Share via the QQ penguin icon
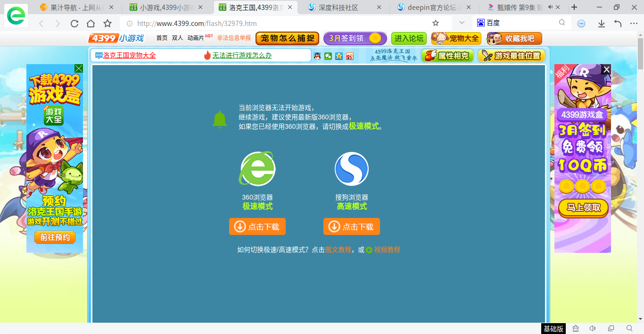 pos(317,56)
